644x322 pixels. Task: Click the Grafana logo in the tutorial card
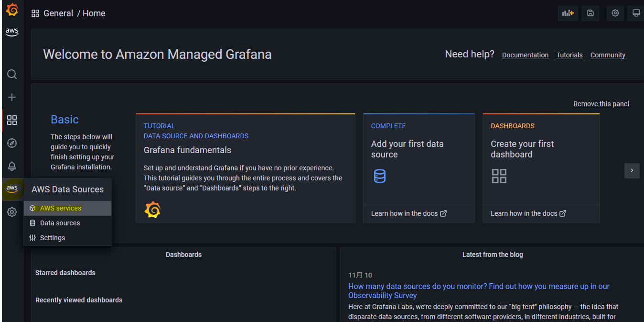pos(152,210)
